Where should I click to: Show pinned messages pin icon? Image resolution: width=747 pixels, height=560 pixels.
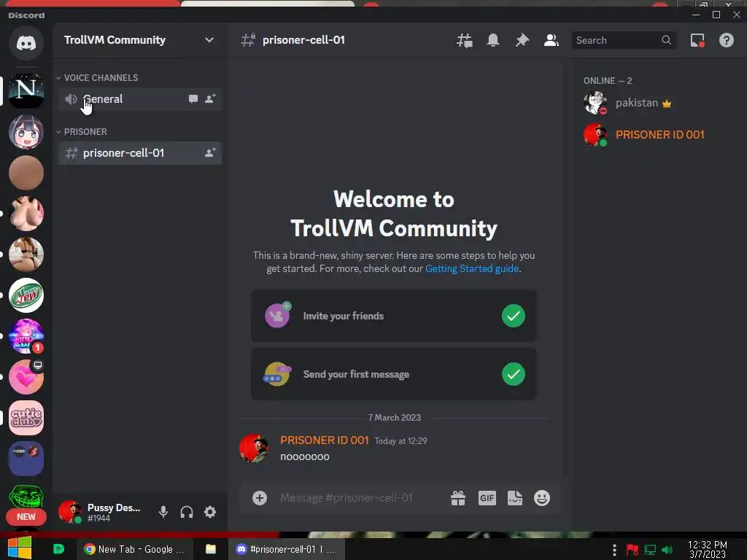(522, 41)
